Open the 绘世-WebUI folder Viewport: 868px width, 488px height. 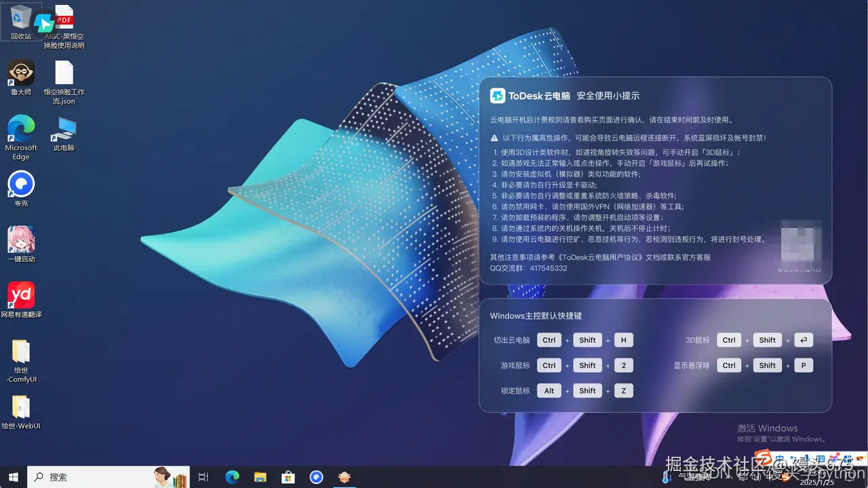pos(21,407)
